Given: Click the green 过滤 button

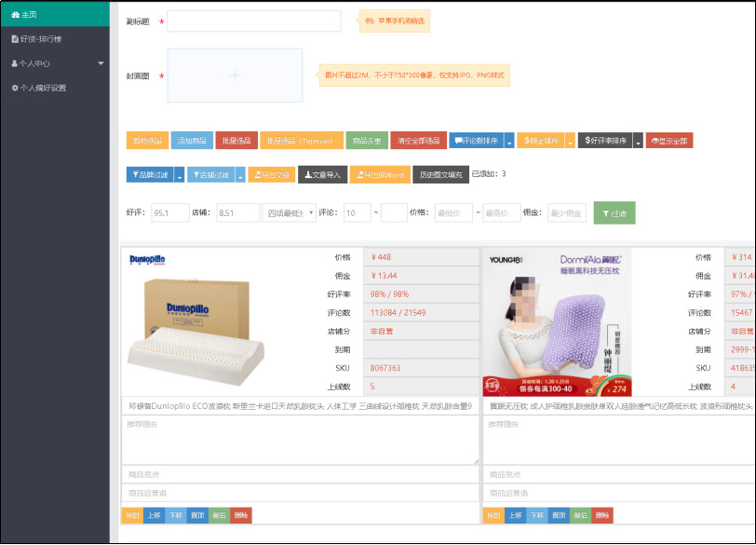Looking at the screenshot, I should 614,212.
